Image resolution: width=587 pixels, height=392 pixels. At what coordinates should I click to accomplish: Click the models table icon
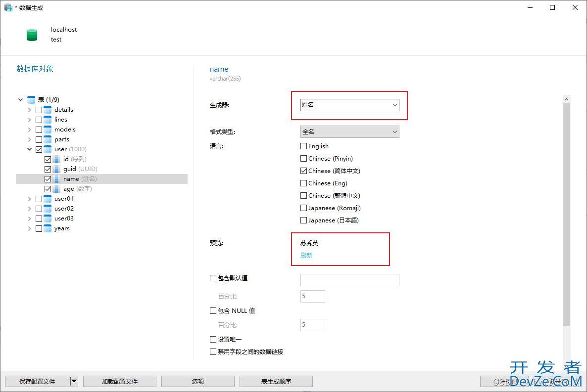[x=48, y=130]
